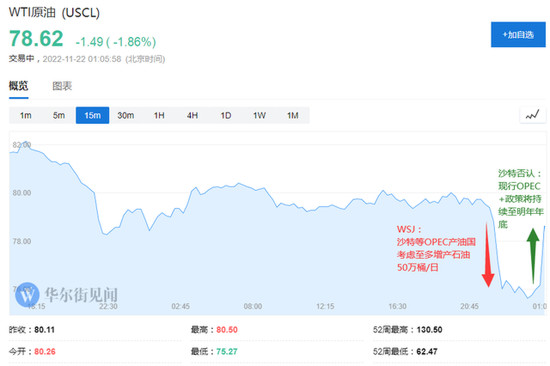Select the 5m interval
This screenshot has height=366, width=550.
pyautogui.click(x=59, y=115)
